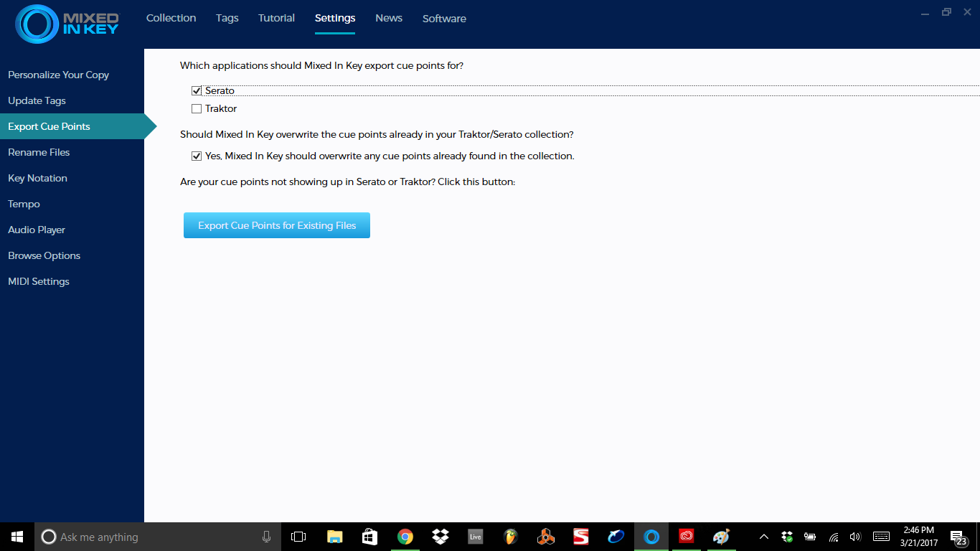This screenshot has width=980, height=551.
Task: Open the Tutorial tab
Action: click(276, 18)
